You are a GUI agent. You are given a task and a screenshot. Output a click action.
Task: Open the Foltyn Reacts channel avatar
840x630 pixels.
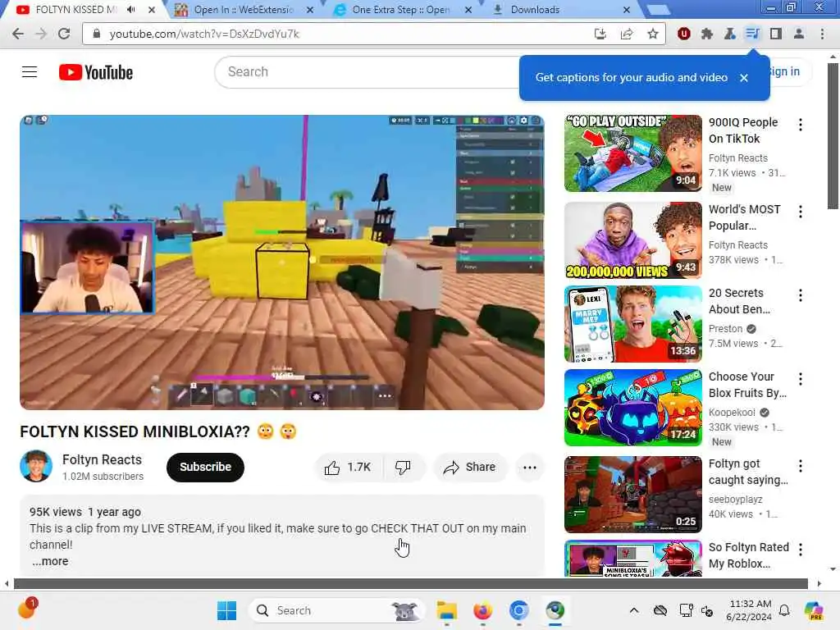point(36,466)
